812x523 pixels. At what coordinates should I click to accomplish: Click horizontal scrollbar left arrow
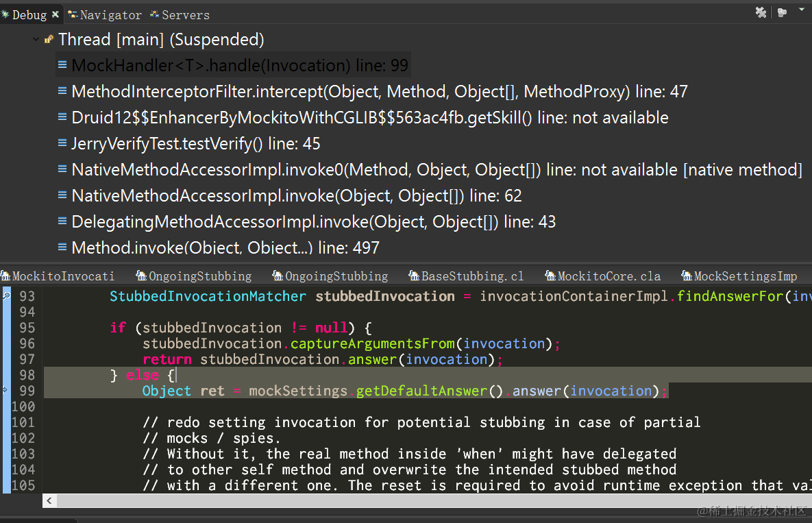pyautogui.click(x=49, y=500)
